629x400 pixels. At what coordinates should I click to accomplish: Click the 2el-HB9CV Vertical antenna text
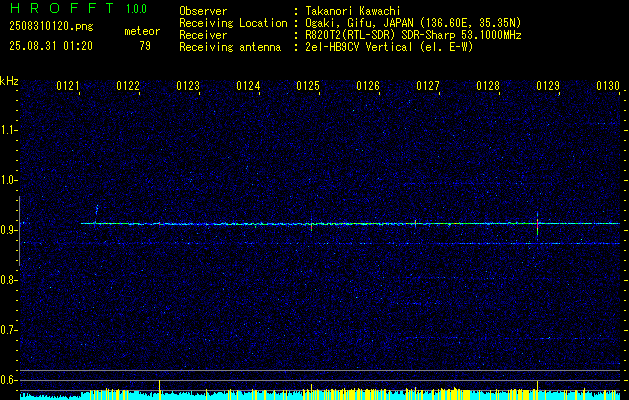(389, 47)
